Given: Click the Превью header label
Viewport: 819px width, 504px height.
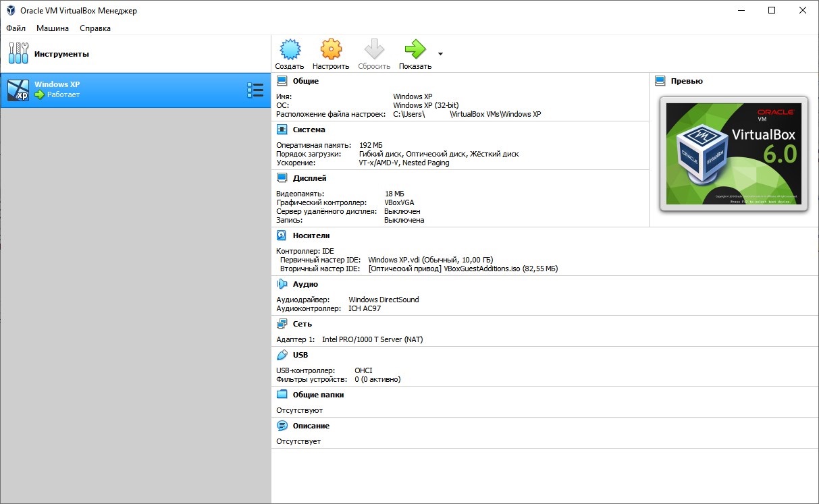Looking at the screenshot, I should point(687,81).
